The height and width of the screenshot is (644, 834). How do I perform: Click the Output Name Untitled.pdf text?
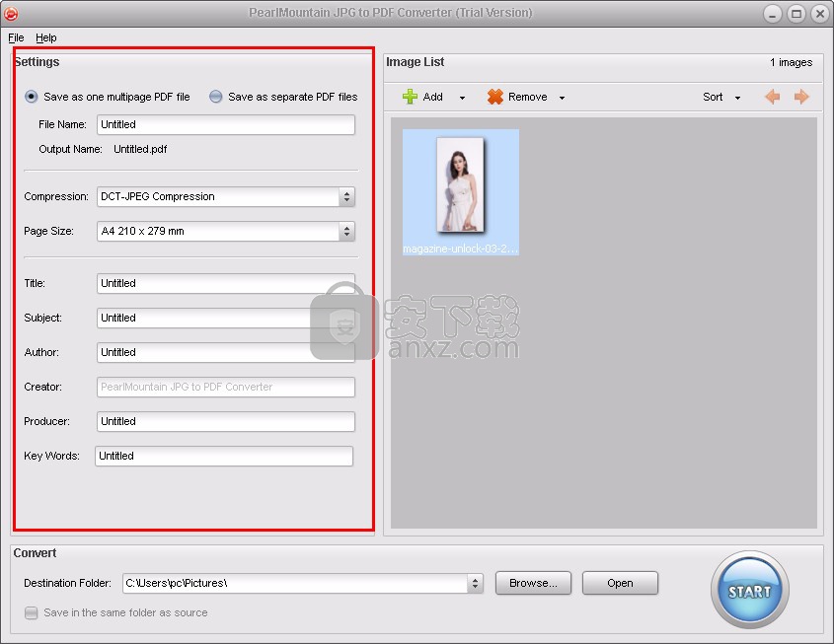pyautogui.click(x=140, y=149)
